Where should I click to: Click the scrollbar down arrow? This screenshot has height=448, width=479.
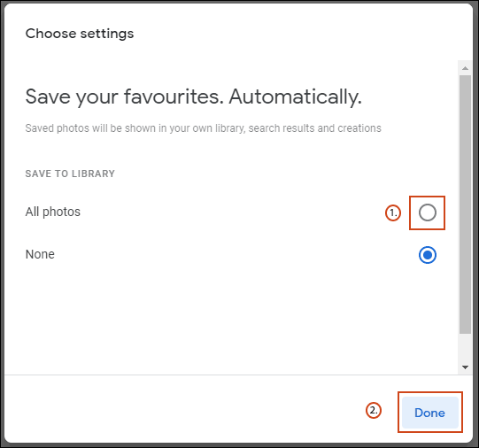point(465,367)
